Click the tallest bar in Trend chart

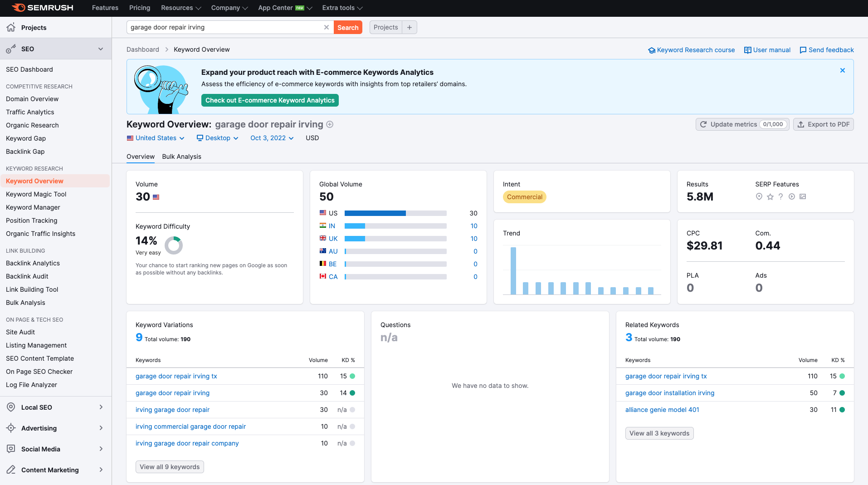click(x=513, y=271)
